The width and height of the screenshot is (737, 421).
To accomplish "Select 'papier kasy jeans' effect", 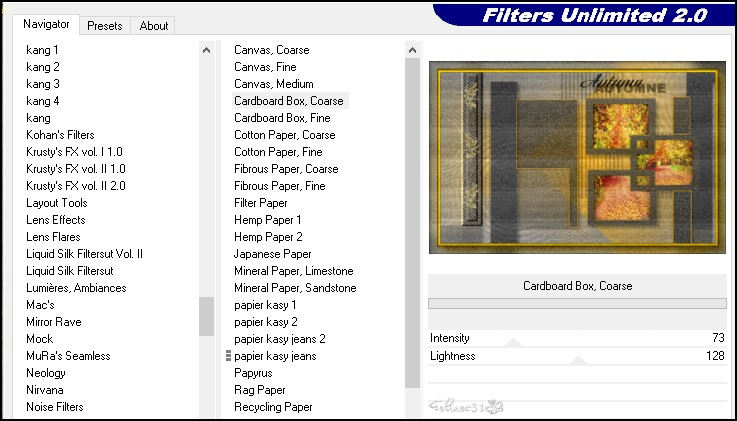I will (x=275, y=356).
